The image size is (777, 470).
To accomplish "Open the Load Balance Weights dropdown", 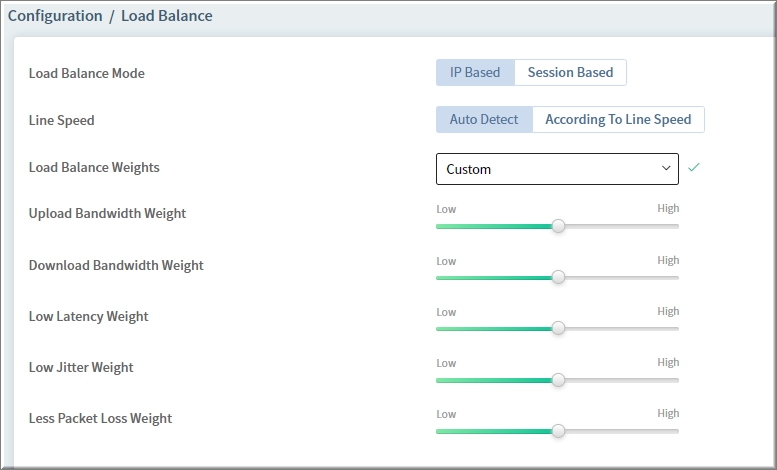I will (557, 169).
